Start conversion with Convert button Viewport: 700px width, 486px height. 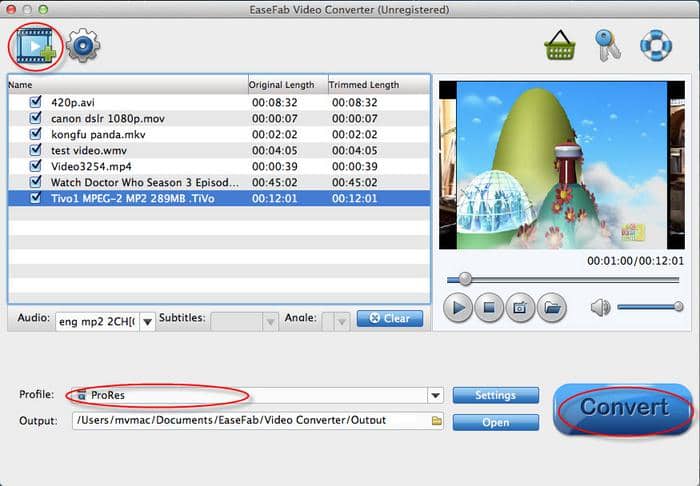point(623,409)
